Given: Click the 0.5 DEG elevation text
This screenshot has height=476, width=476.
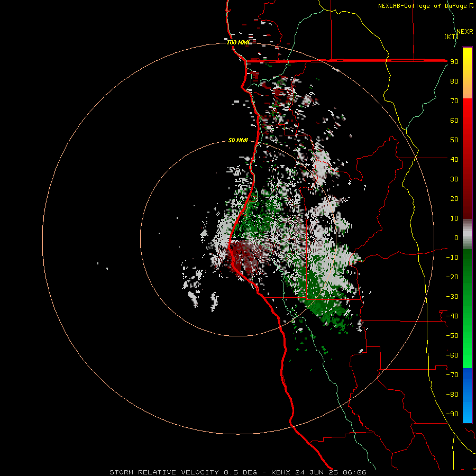Looking at the screenshot, I should [x=241, y=472].
